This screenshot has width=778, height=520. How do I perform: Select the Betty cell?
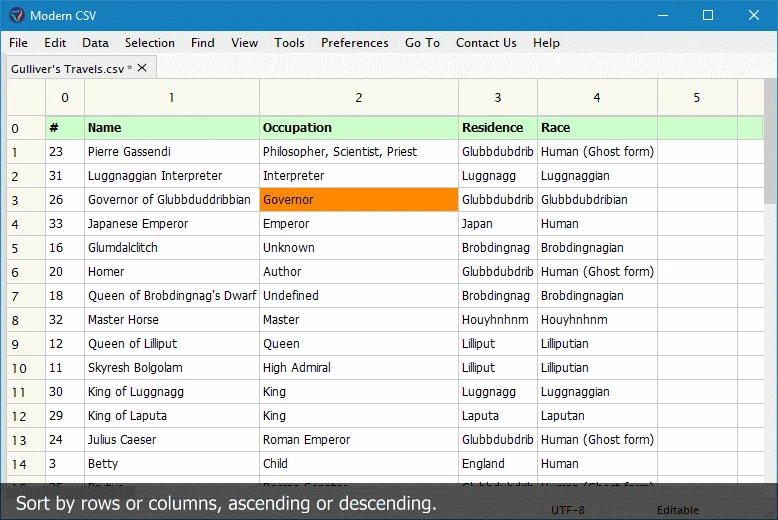point(172,464)
